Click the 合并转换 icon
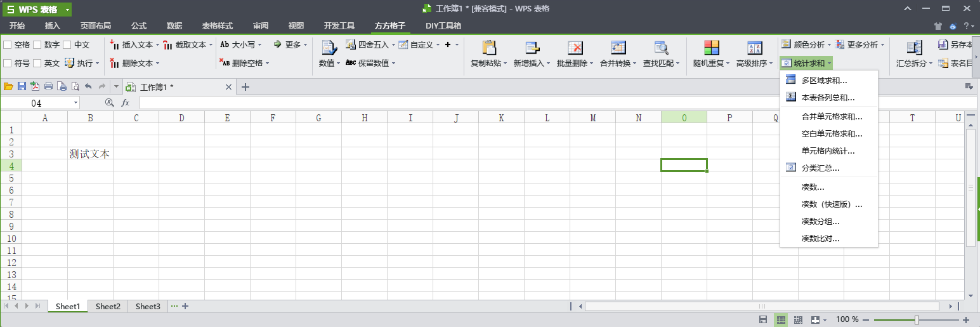980x327 pixels. point(618,48)
